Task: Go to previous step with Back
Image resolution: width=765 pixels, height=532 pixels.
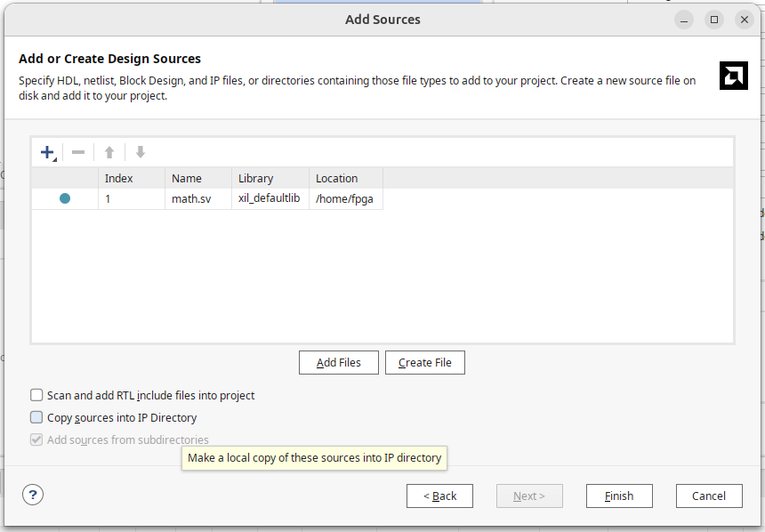Action: tap(439, 496)
